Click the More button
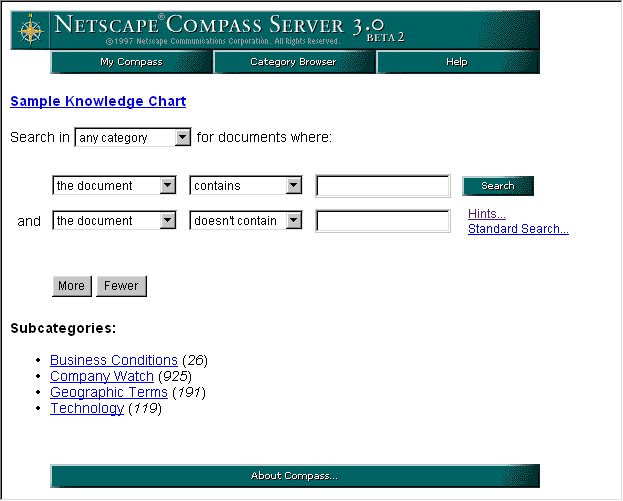Viewport: 623px width, 501px height. tap(72, 286)
